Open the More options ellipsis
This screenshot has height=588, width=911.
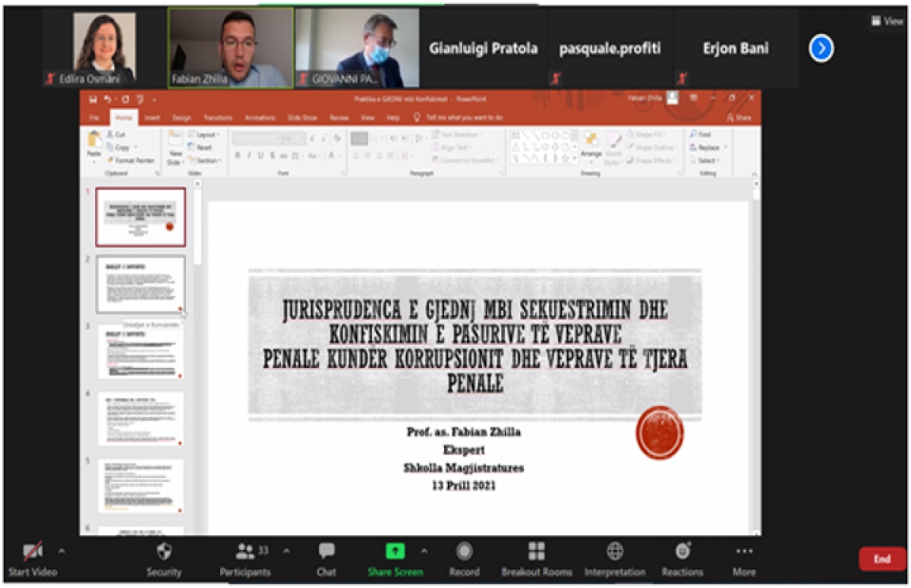(x=744, y=552)
